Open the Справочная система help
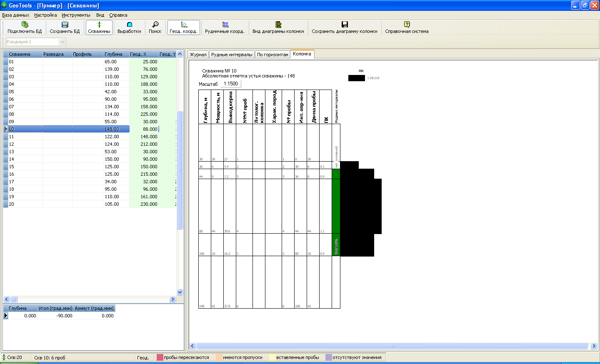The height and width of the screenshot is (364, 600). pyautogui.click(x=407, y=27)
